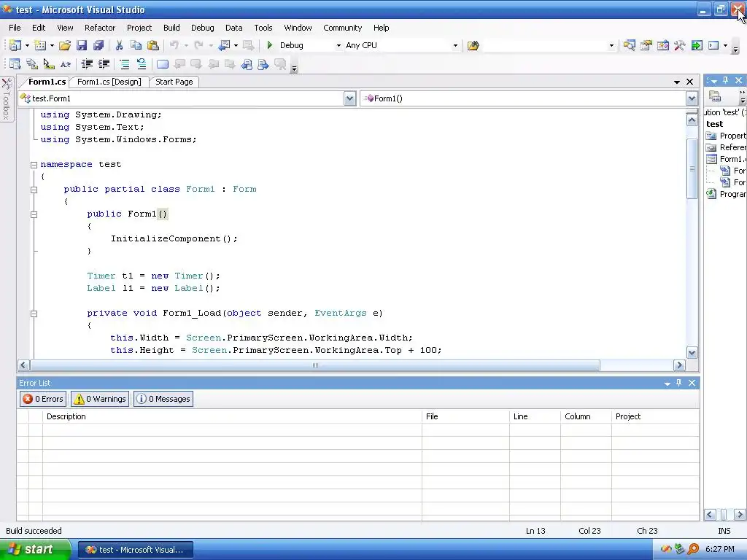Open the Find combo box dropdown

tap(611, 46)
